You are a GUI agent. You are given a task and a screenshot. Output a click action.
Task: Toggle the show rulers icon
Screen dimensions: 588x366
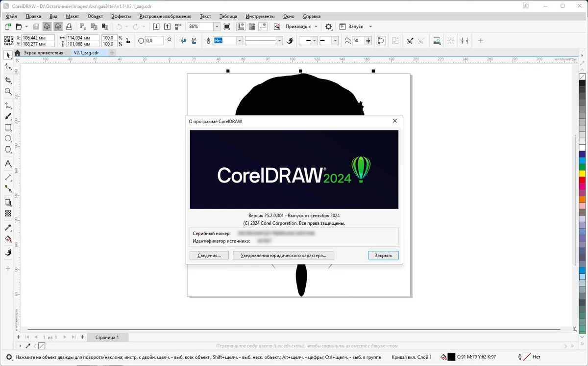[241, 26]
